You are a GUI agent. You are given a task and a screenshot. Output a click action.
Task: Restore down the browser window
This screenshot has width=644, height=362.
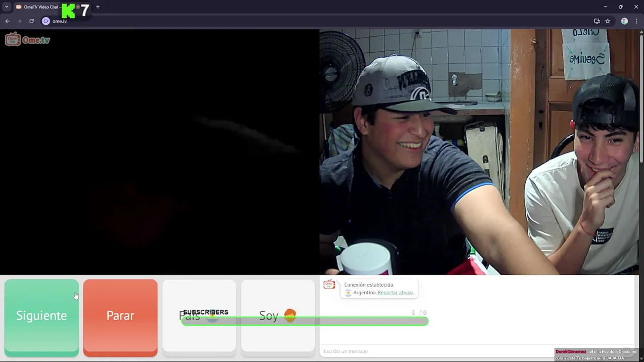pyautogui.click(x=620, y=7)
